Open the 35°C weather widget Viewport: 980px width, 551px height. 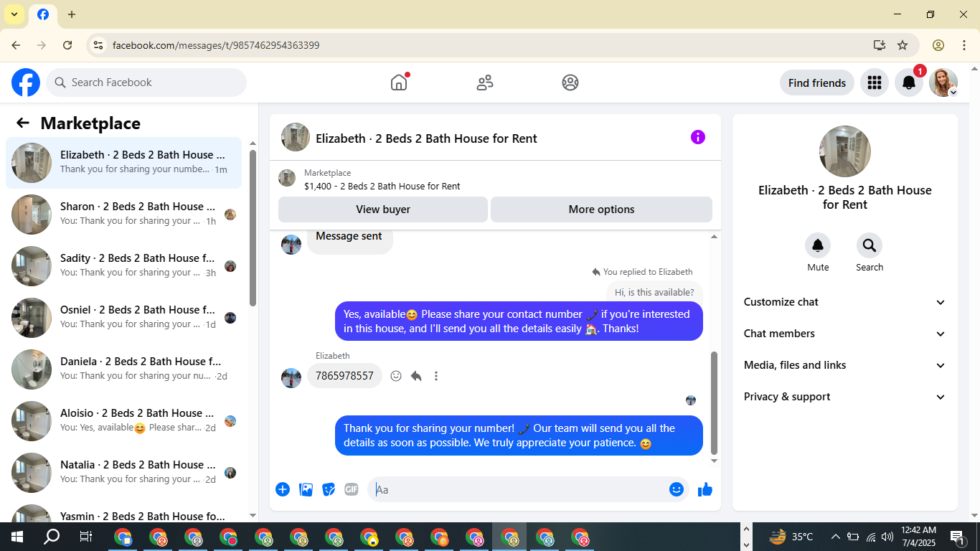[791, 537]
